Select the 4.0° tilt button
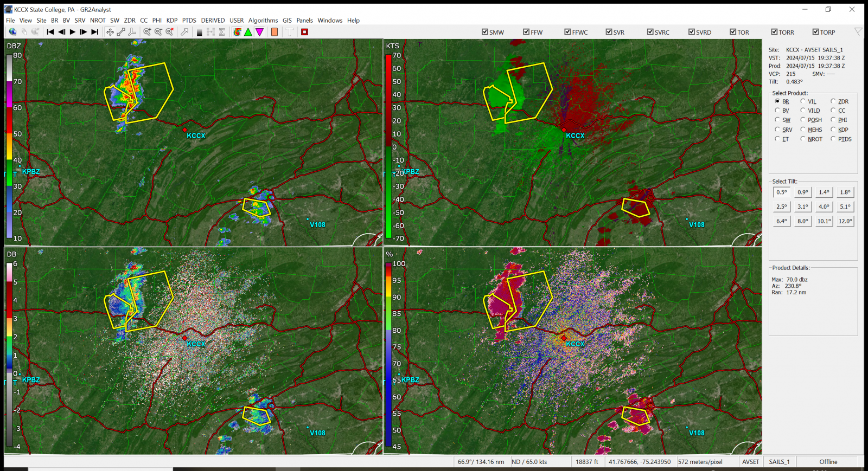Image resolution: width=868 pixels, height=471 pixels. pos(824,207)
